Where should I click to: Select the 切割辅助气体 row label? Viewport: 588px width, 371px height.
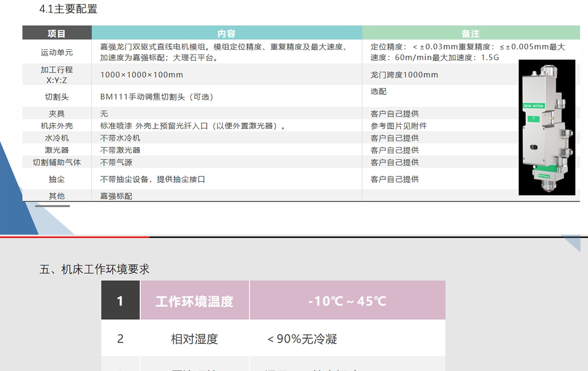(57, 162)
